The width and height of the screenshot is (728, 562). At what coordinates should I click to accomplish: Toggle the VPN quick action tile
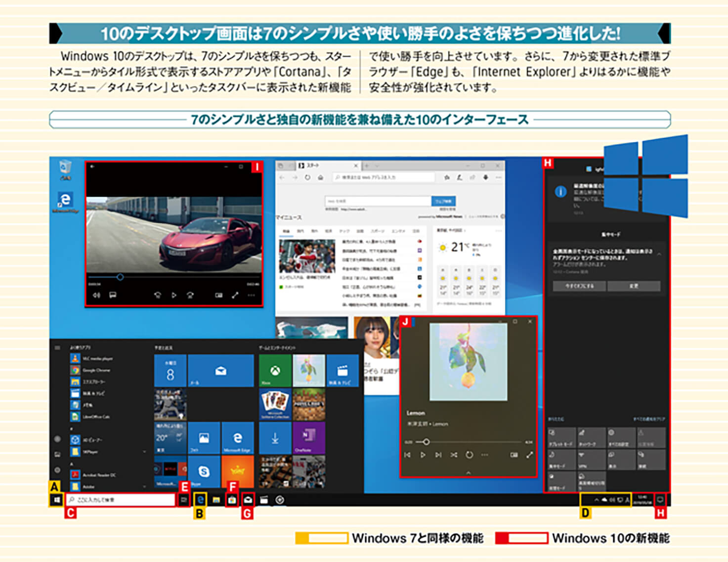(591, 459)
